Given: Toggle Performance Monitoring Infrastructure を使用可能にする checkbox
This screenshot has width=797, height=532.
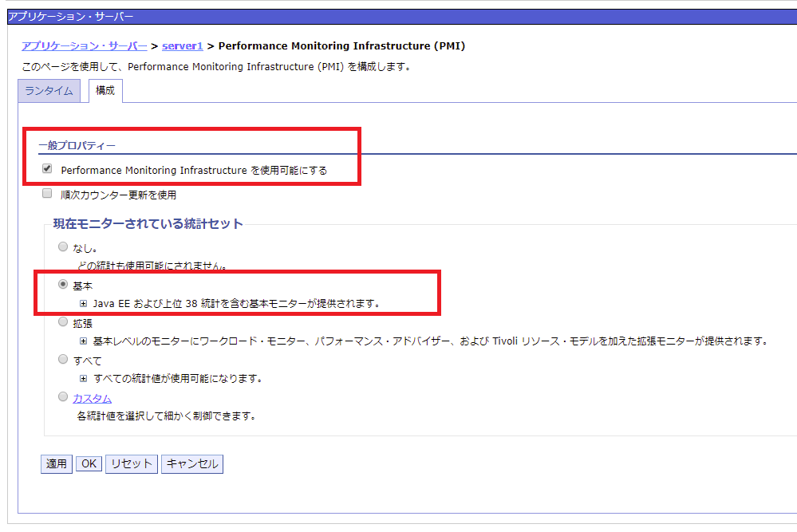Looking at the screenshot, I should tap(47, 169).
